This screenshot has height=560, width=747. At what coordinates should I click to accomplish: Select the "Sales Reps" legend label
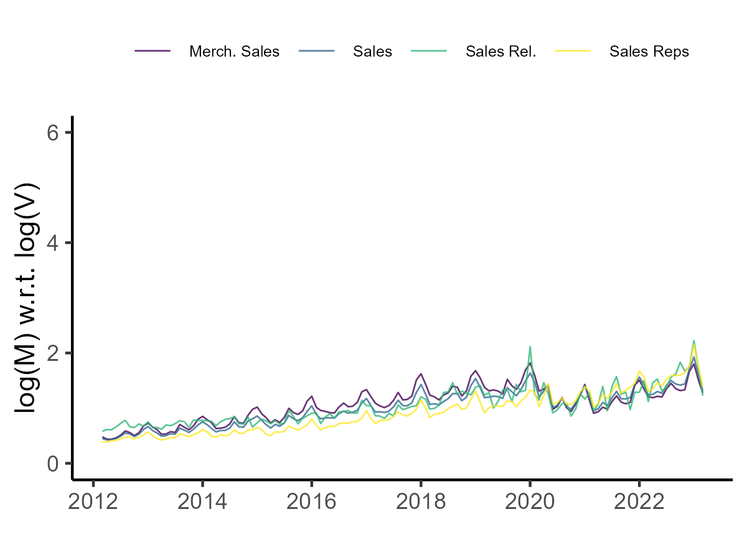[649, 52]
